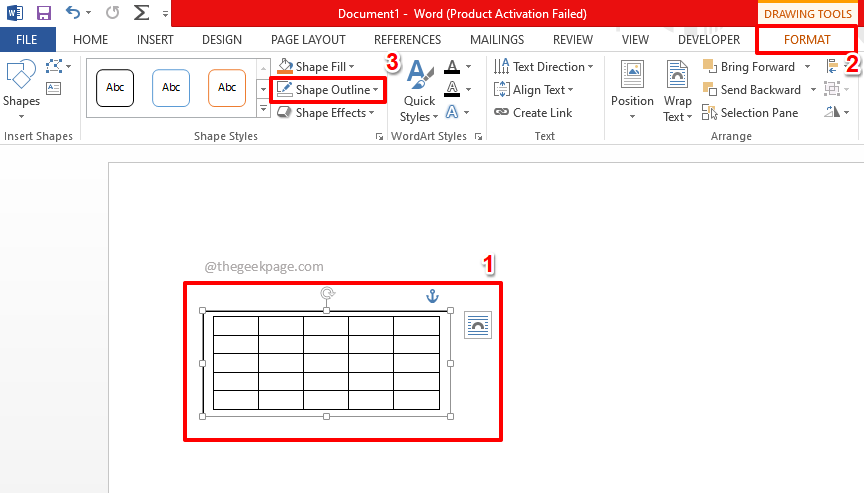Open the Text Direction dropdown
Screen dimensions: 864x493
(x=590, y=67)
